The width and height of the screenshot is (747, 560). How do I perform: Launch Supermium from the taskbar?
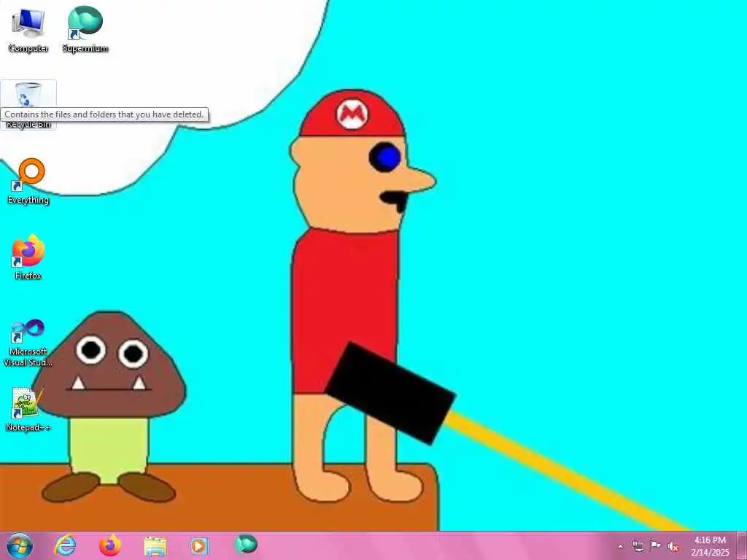246,544
